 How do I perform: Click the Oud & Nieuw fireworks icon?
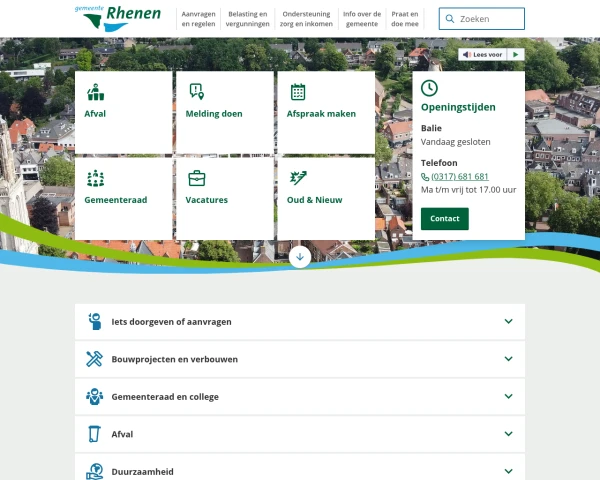298,178
